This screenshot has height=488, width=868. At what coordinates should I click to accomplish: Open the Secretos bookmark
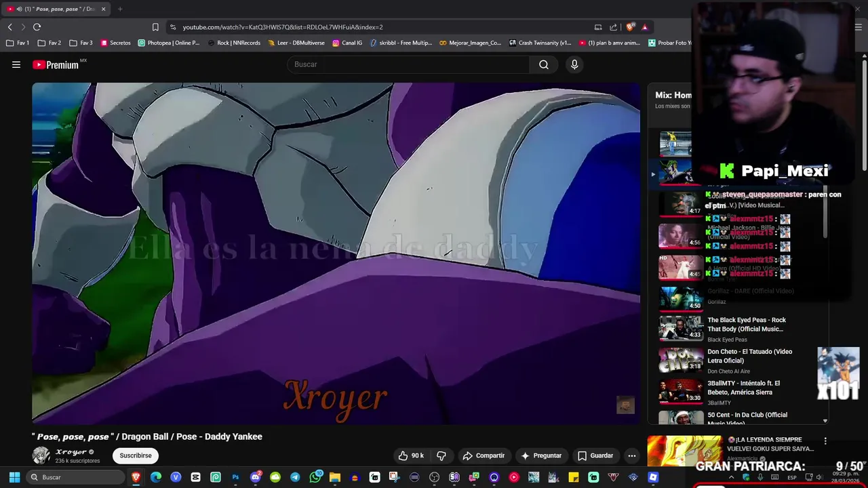pyautogui.click(x=115, y=43)
